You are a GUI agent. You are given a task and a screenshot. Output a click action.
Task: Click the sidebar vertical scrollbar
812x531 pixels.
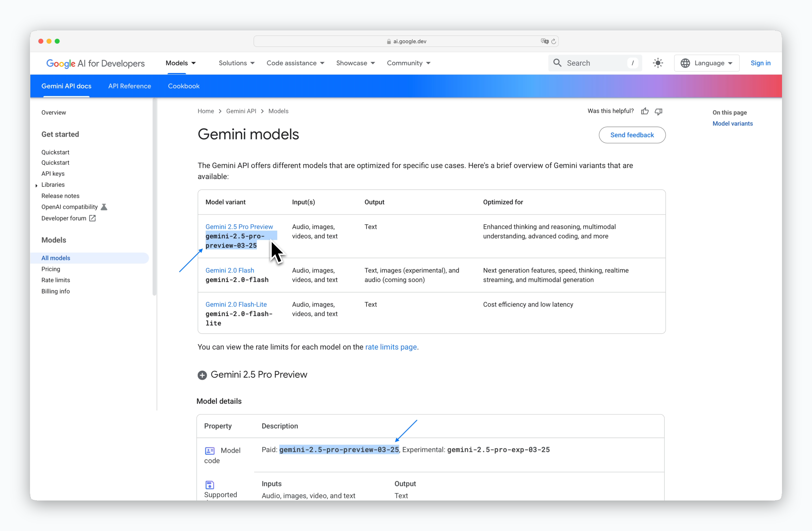click(x=154, y=197)
